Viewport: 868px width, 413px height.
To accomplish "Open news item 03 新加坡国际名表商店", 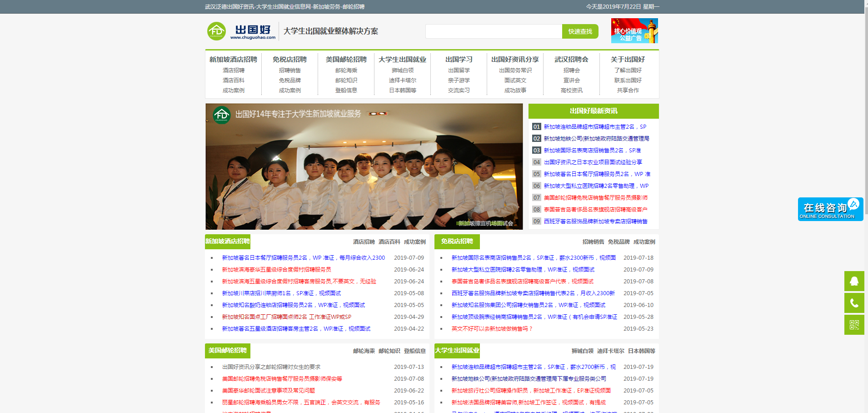I will tap(592, 151).
